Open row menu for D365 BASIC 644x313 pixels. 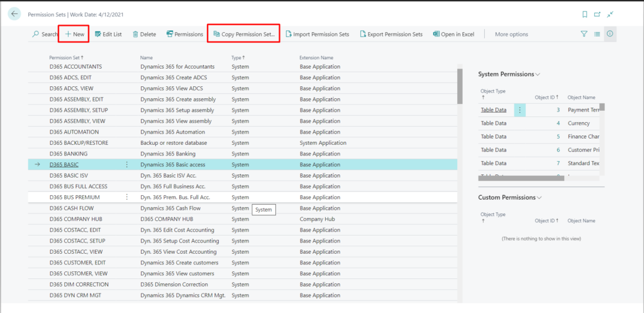pyautogui.click(x=126, y=164)
